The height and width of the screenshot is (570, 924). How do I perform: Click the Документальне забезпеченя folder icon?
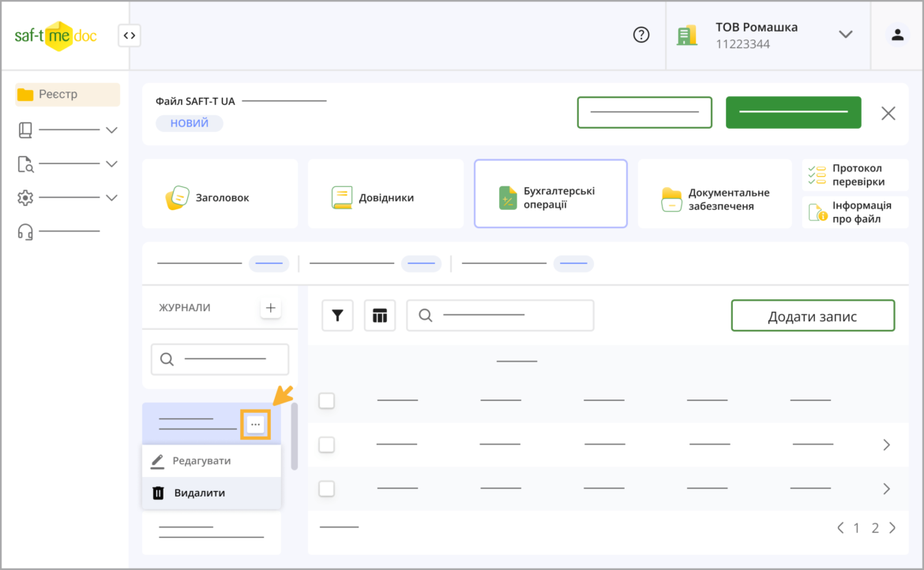671,200
